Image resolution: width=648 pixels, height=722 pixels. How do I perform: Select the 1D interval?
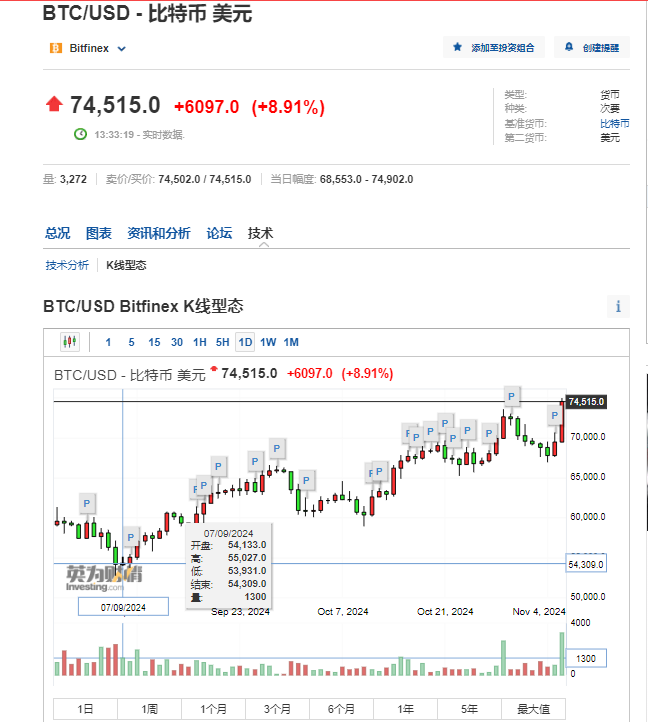pyautogui.click(x=245, y=342)
